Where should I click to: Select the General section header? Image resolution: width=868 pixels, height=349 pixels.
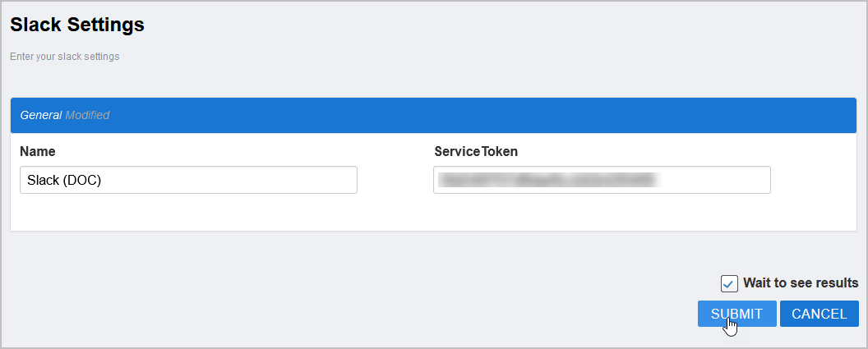pos(40,116)
